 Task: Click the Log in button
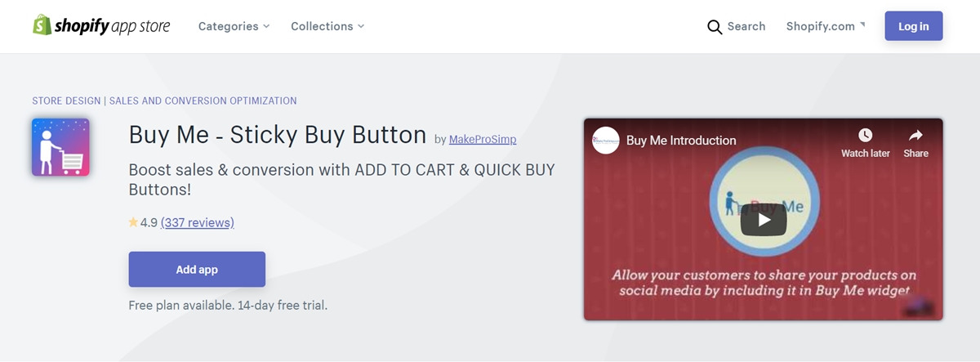point(914,26)
